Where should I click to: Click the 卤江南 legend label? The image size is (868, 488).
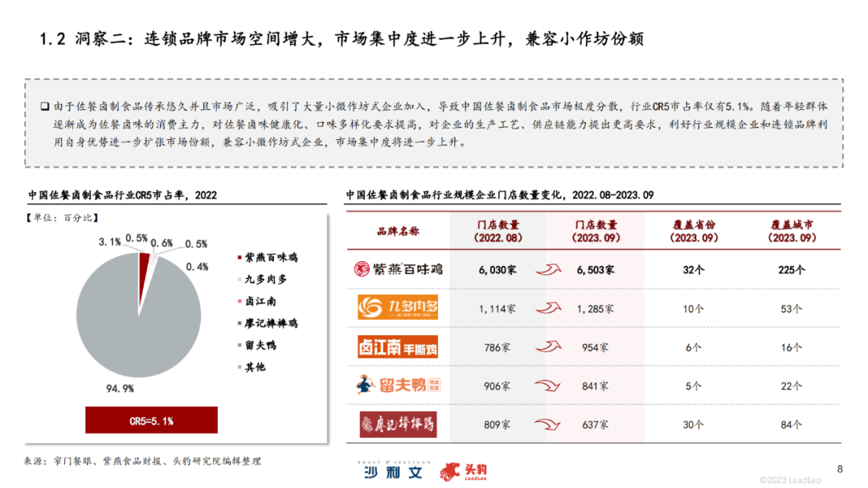tap(260, 301)
